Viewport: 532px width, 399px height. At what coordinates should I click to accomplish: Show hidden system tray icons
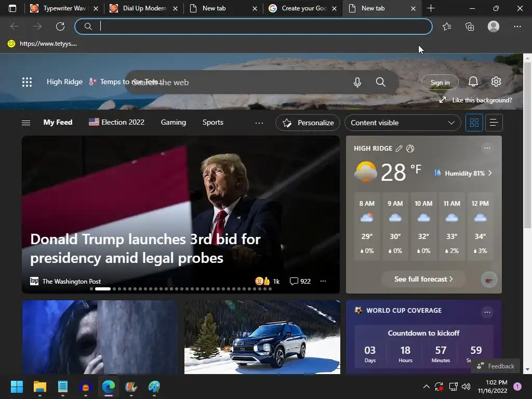(427, 387)
